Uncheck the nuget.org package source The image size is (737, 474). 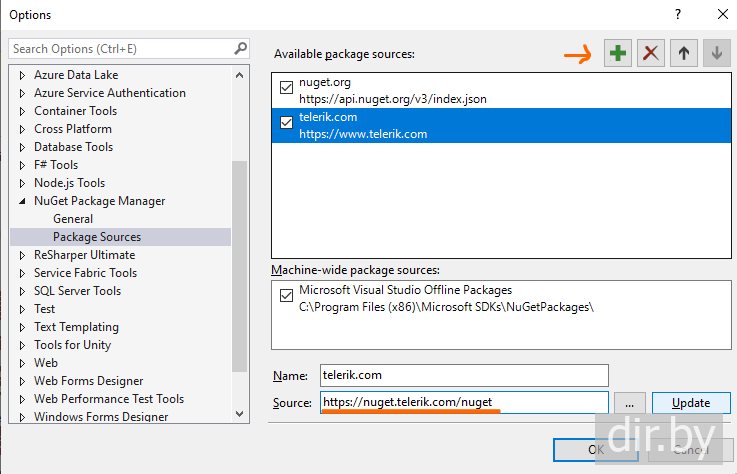click(288, 87)
